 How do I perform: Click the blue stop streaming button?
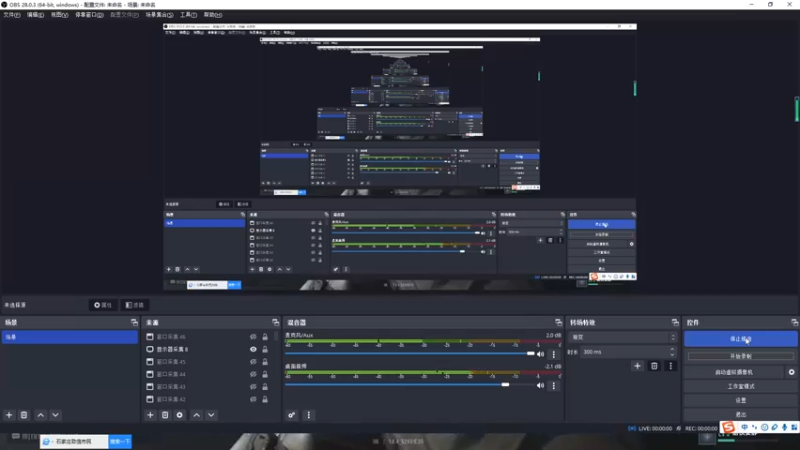740,339
